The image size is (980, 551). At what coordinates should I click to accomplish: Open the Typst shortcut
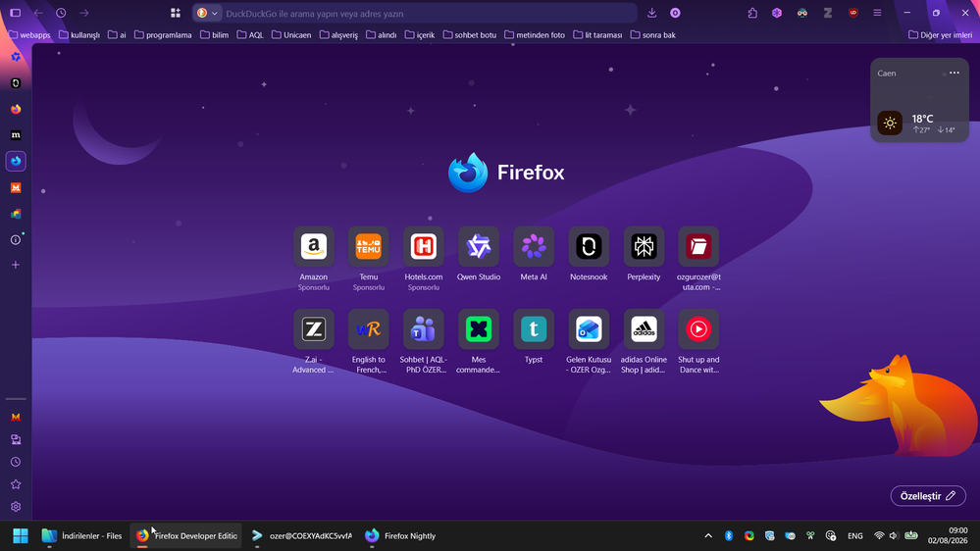[x=534, y=329]
